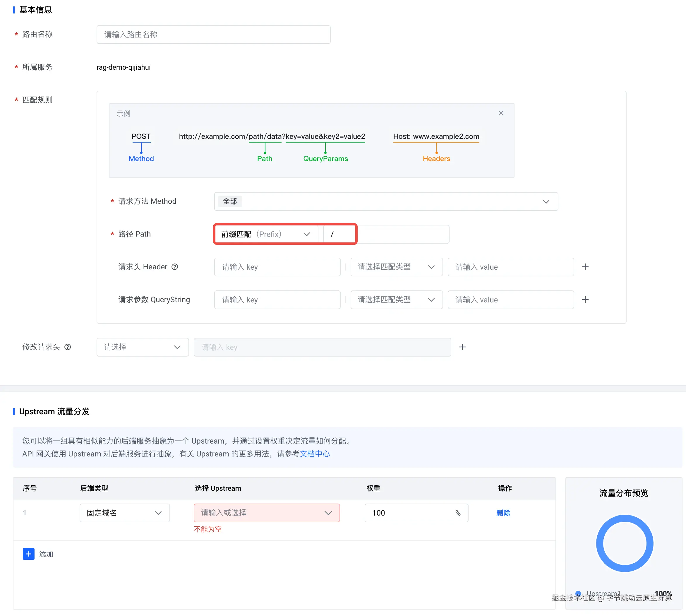The image size is (686, 616).
Task: Open the 请输入或选择 Upstream combo box
Action: [x=266, y=513]
